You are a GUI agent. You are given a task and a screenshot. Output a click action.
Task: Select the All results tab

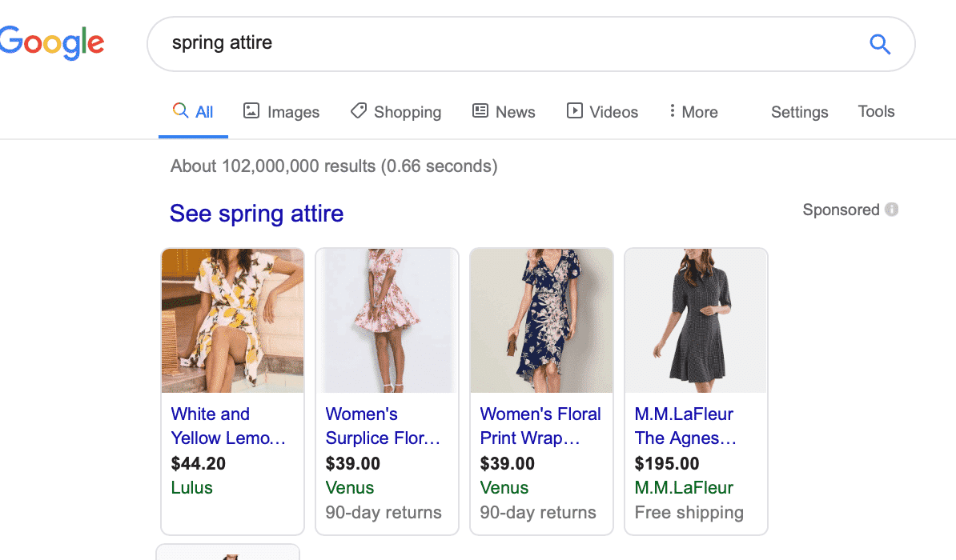[193, 111]
